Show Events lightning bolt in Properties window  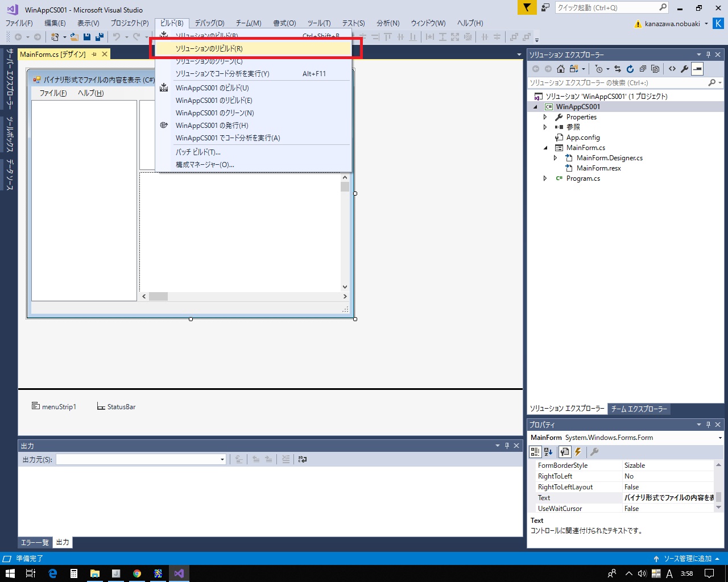coord(578,452)
